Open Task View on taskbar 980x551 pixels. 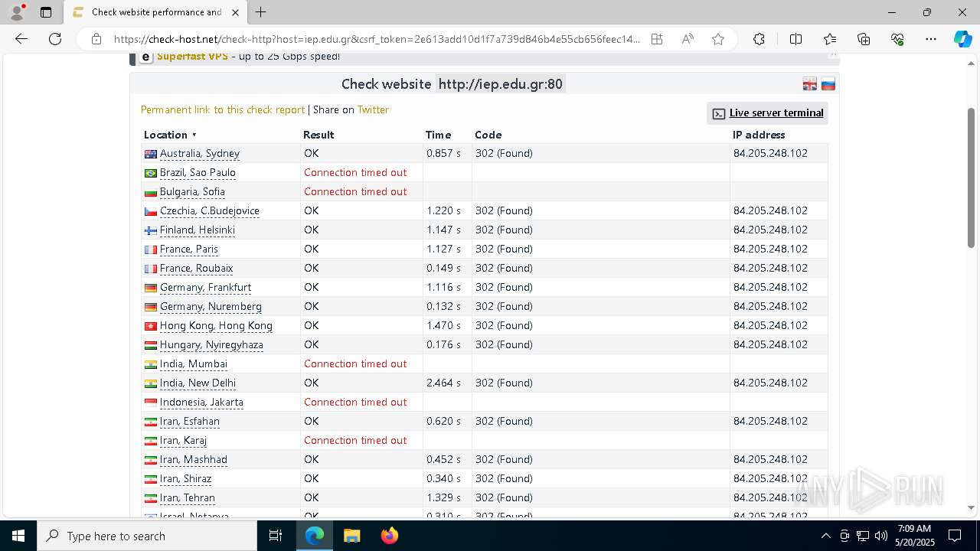click(x=276, y=536)
